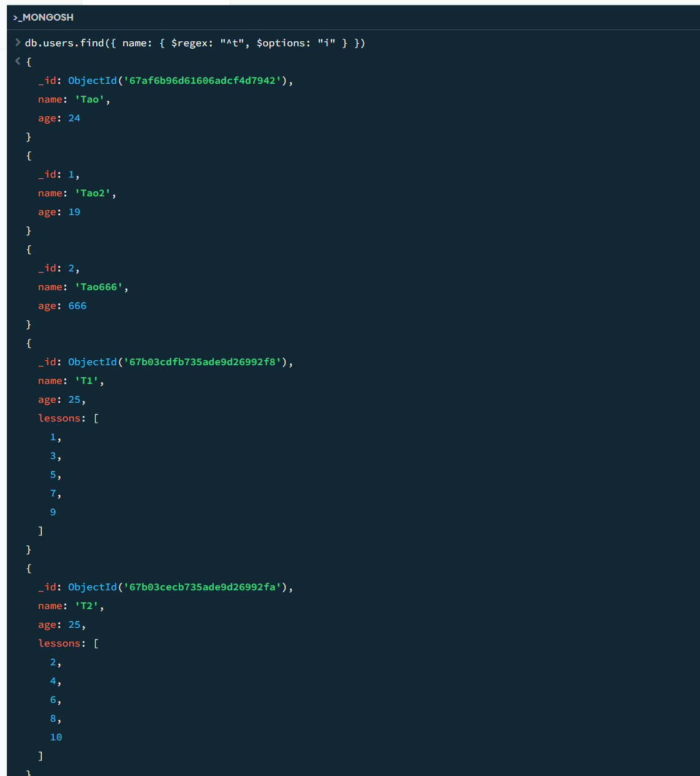Click the age value 666

[x=77, y=306]
